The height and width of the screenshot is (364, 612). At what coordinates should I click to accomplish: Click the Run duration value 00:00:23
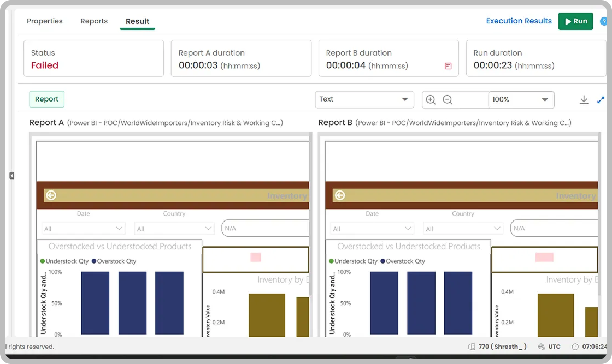[x=492, y=65]
